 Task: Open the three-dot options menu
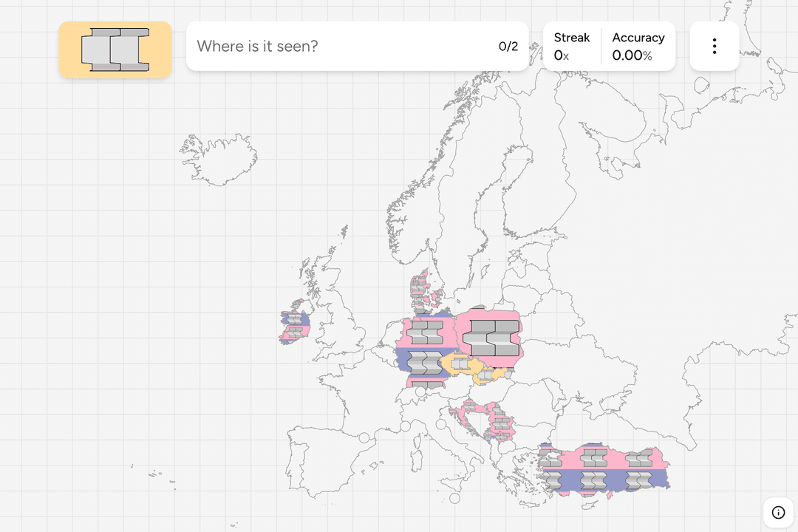(714, 46)
